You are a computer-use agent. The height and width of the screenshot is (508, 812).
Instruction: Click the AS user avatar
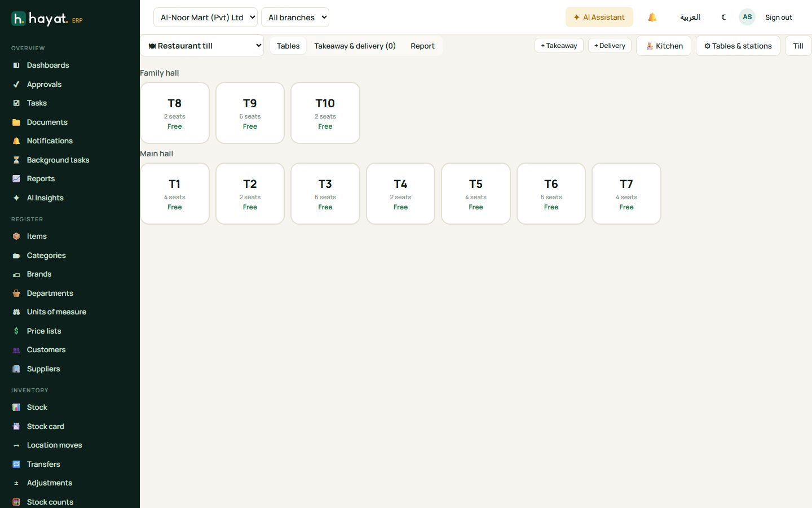747,17
